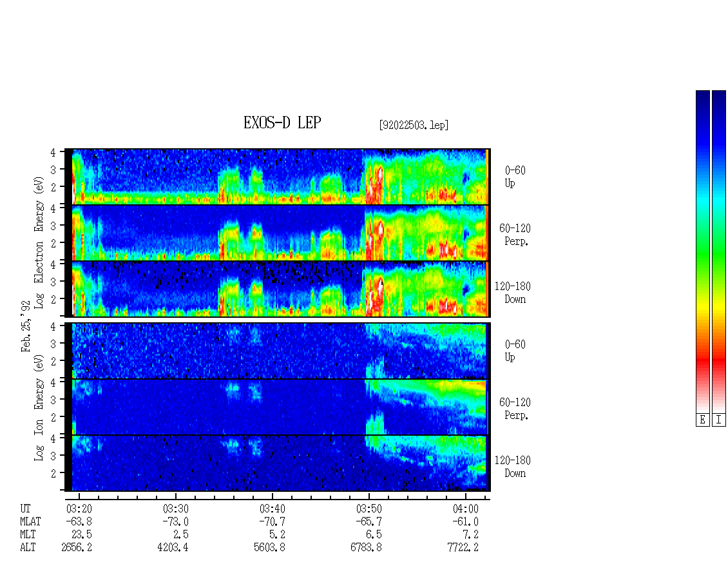The width and height of the screenshot is (728, 564).
Task: Select the 03:30 time tick label
Action: [x=175, y=509]
